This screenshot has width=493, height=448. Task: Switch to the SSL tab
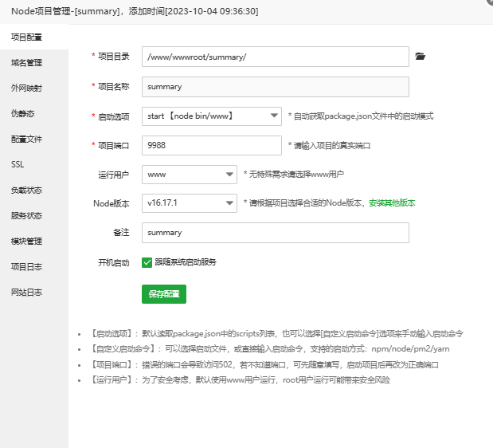[x=34, y=164]
